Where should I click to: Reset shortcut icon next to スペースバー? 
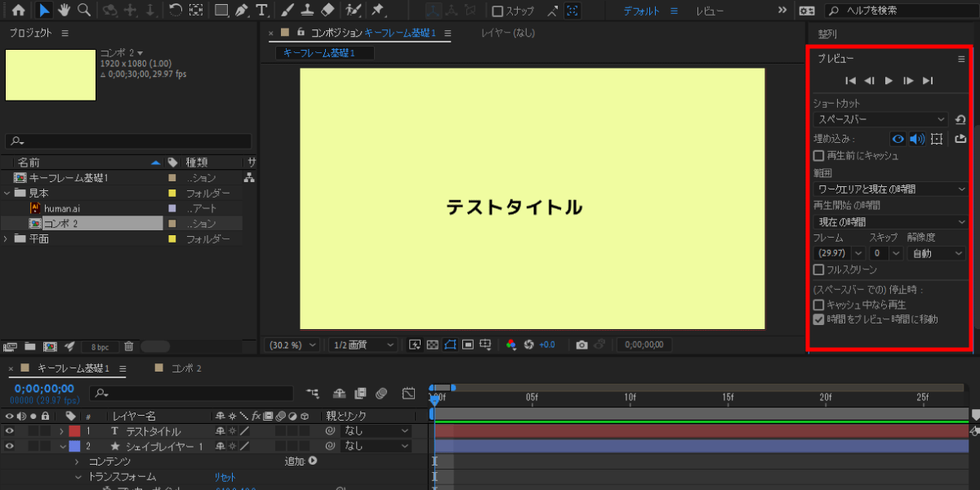click(x=960, y=119)
